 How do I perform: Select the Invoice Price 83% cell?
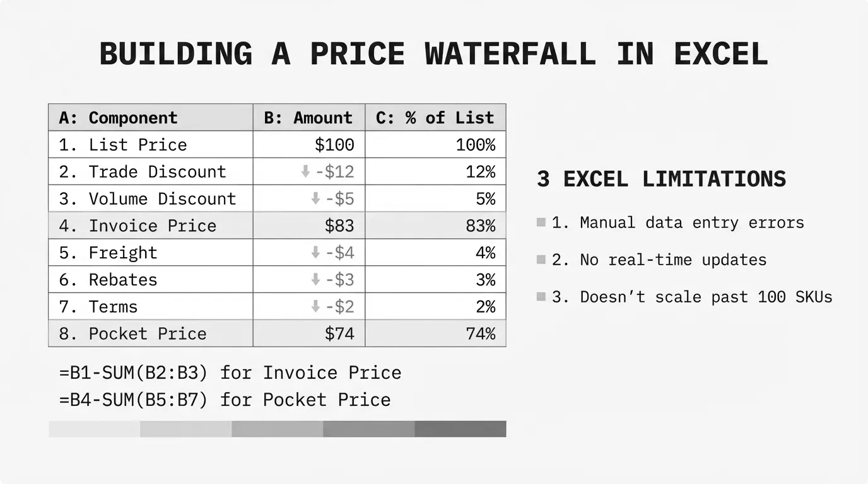[435, 226]
